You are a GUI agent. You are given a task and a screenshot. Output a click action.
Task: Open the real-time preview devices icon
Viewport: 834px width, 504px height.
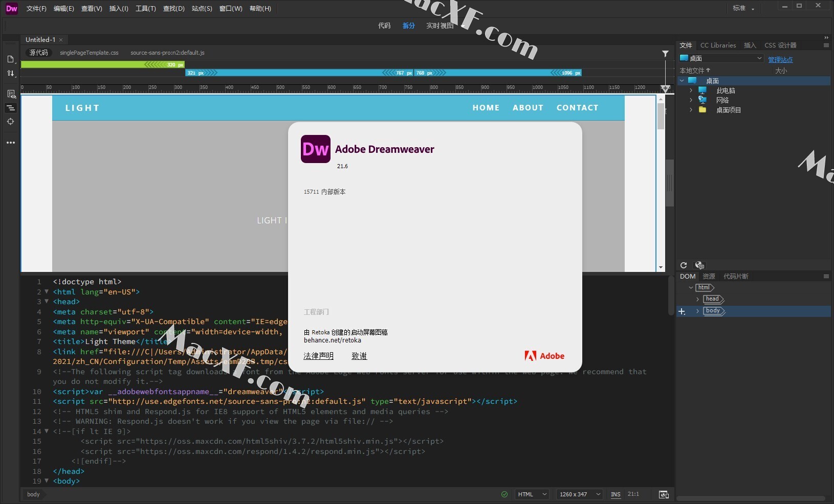coord(664,494)
